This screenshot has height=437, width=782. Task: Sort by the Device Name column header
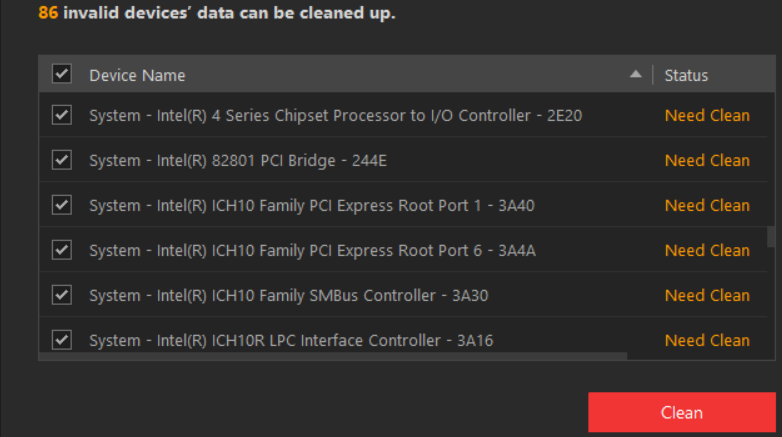coord(137,75)
